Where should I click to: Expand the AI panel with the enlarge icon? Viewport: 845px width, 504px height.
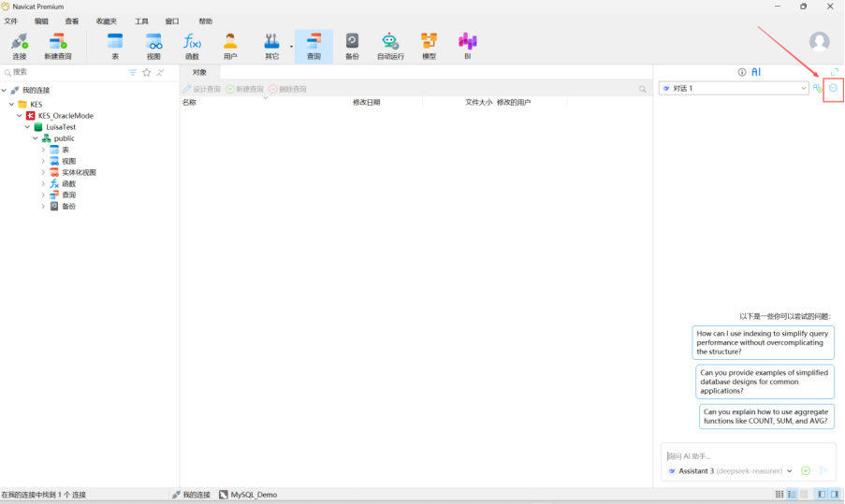[835, 72]
